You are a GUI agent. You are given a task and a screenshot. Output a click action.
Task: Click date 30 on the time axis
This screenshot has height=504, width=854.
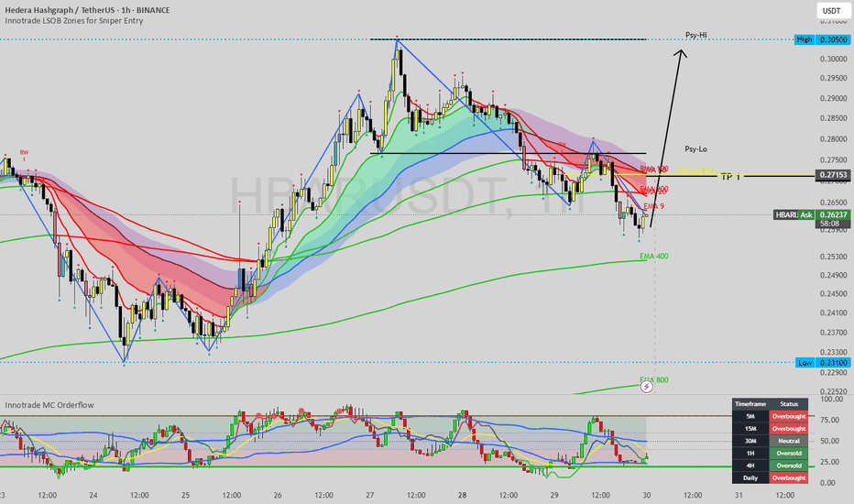(x=647, y=495)
